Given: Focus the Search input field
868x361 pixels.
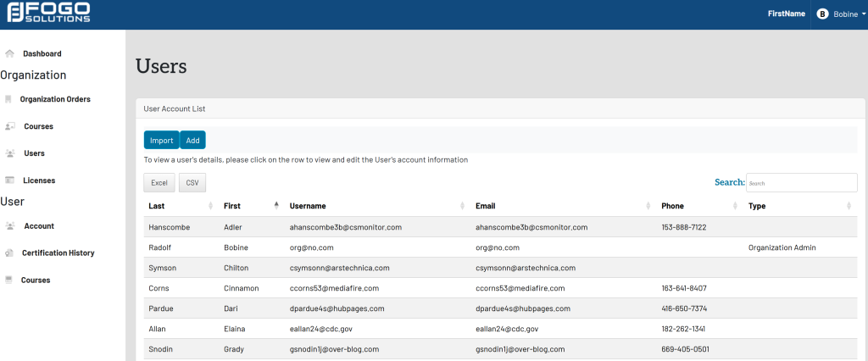Looking at the screenshot, I should coord(801,183).
